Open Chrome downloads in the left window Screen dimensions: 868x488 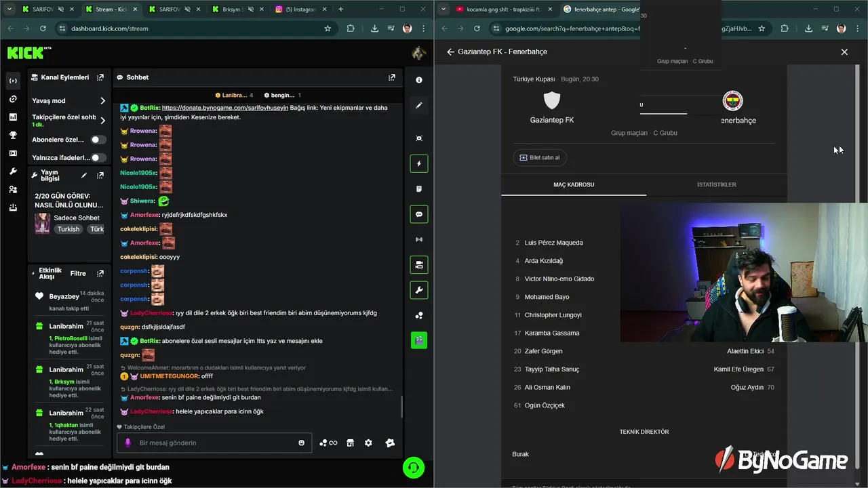(374, 28)
